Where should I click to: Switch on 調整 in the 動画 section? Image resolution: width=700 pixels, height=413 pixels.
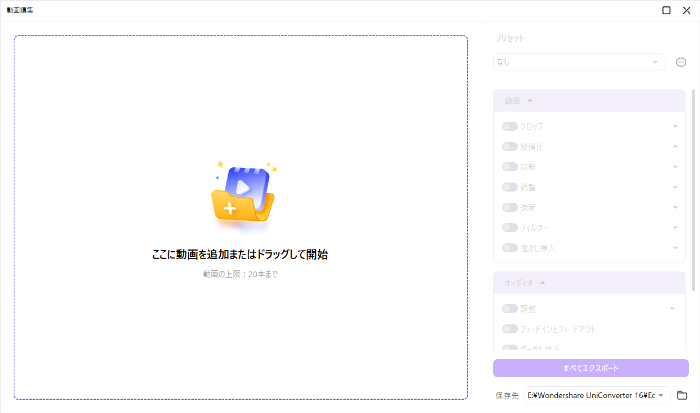pyautogui.click(x=509, y=187)
